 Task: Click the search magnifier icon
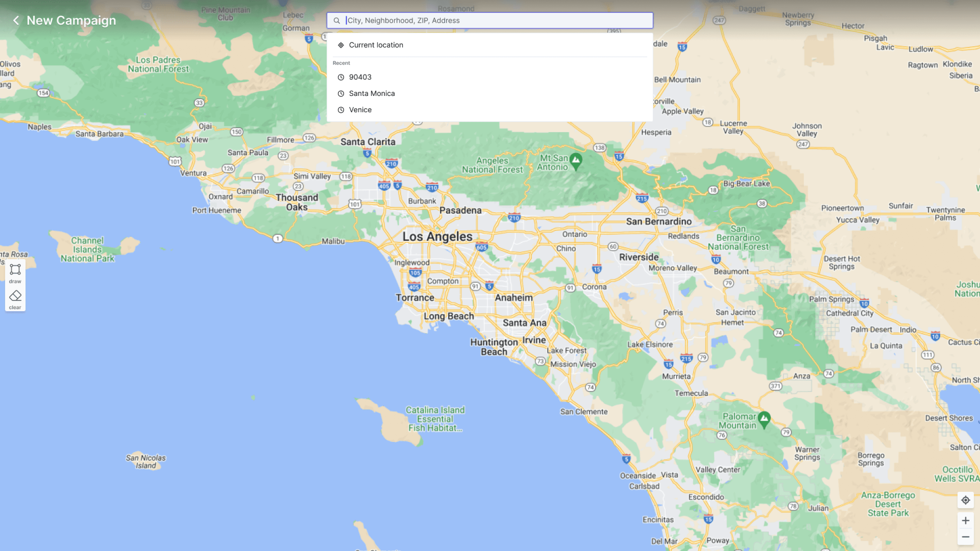[337, 20]
